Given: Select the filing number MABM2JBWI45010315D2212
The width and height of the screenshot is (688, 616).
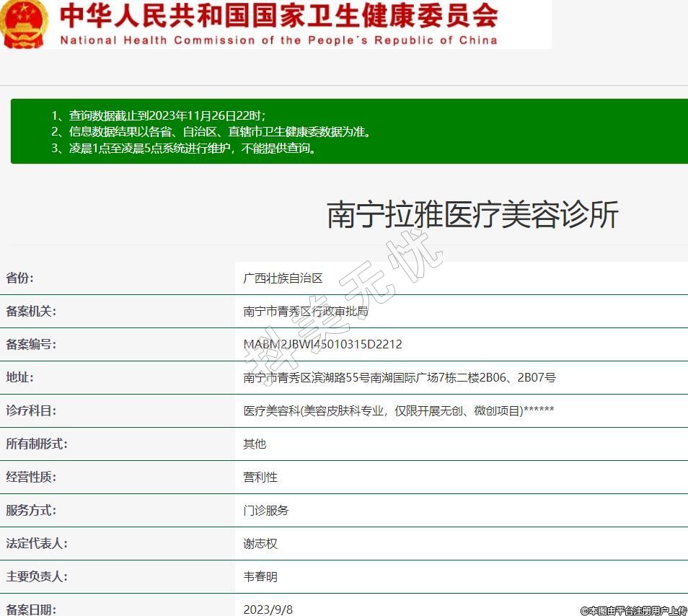Looking at the screenshot, I should coord(322,345).
